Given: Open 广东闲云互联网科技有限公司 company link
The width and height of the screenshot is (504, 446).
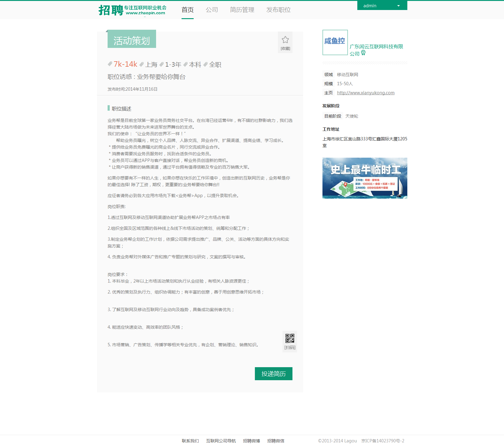Looking at the screenshot, I should pos(376,47).
